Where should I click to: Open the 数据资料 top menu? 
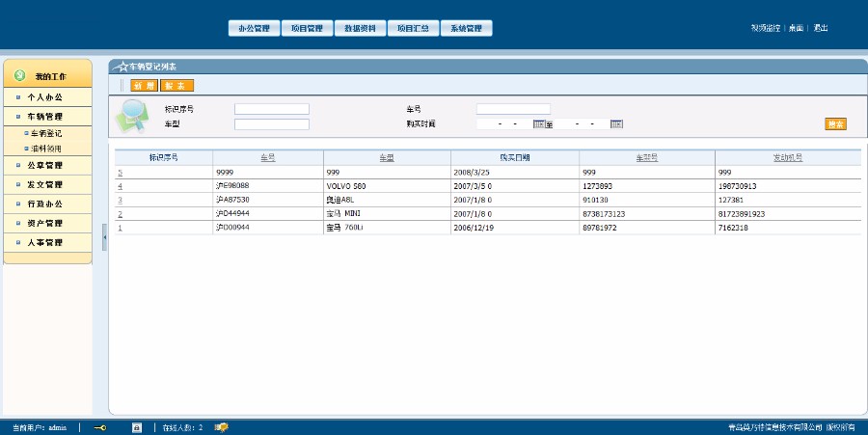tap(360, 28)
